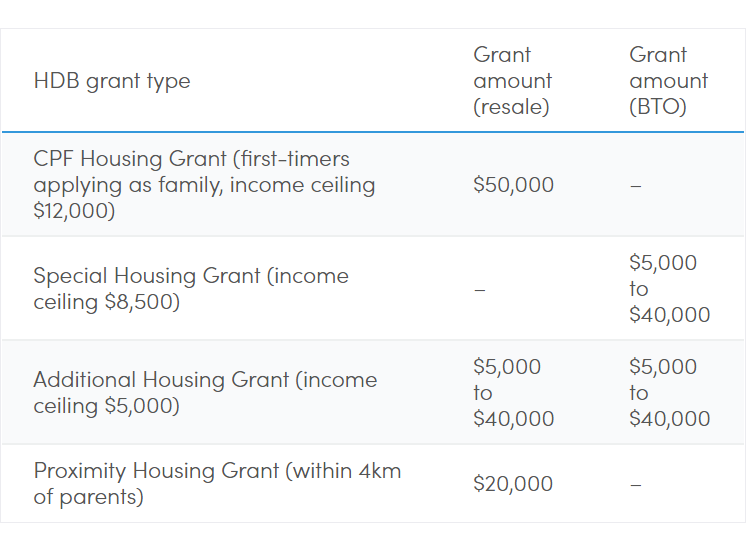
Task: Click the Grant amount (BTO) column header
Action: click(668, 81)
